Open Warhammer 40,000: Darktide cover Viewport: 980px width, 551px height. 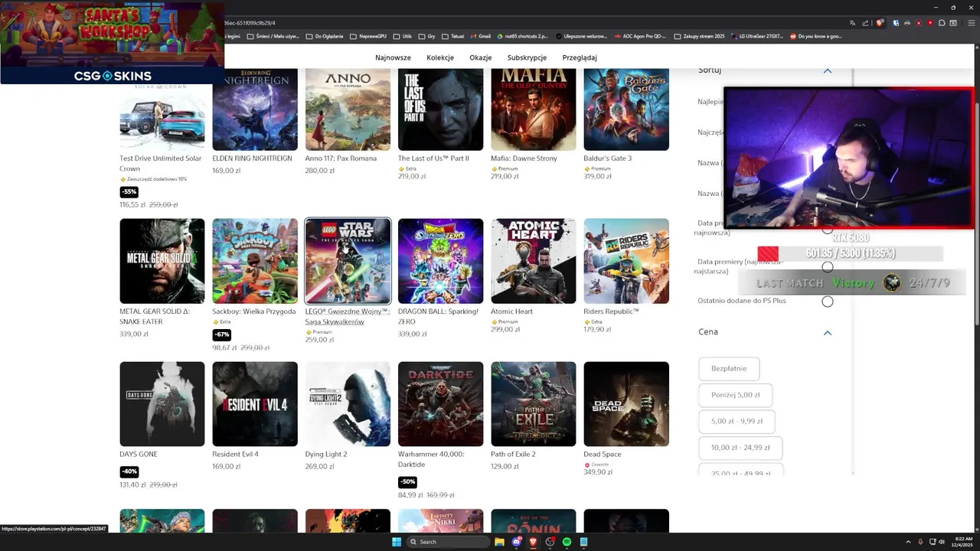click(440, 404)
